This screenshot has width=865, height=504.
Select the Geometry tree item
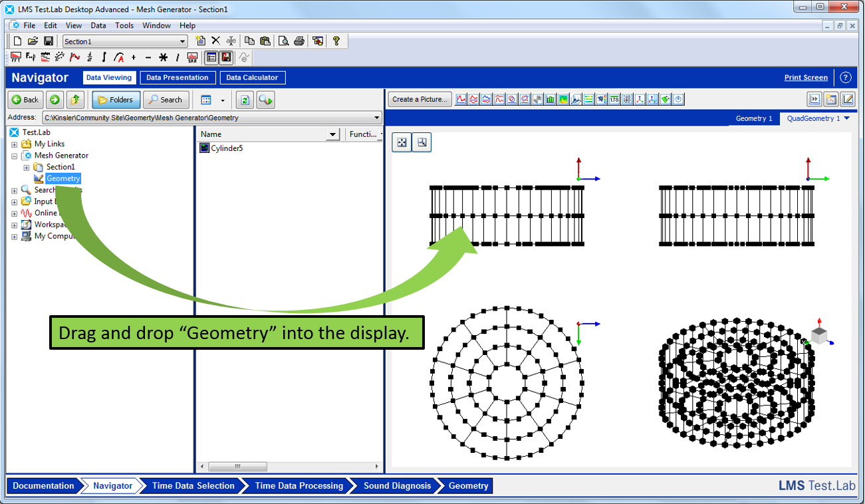click(63, 178)
